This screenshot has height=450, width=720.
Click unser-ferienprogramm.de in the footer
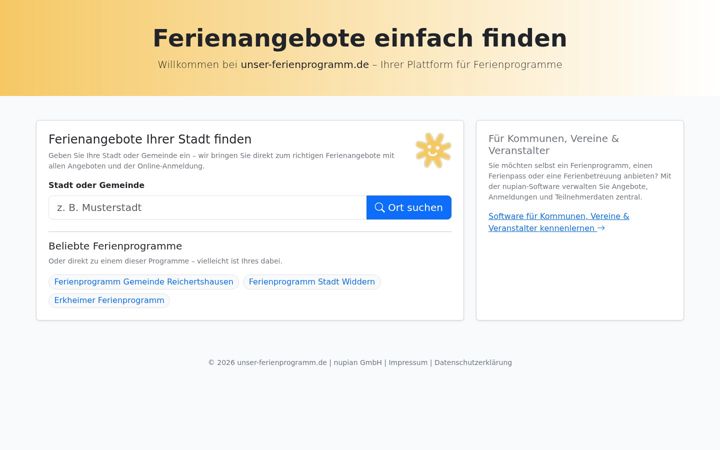click(282, 362)
